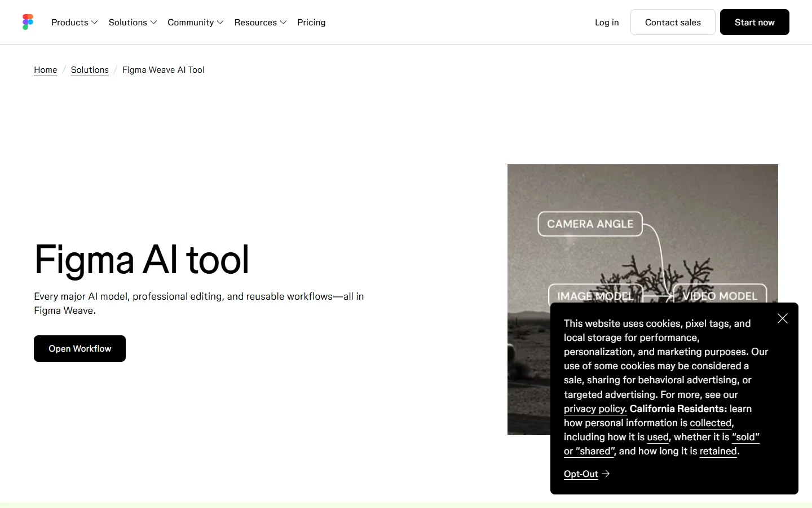Click the '"sold" or "shared"' link in cookie notice
This screenshot has height=508, width=812.
[x=745, y=437]
